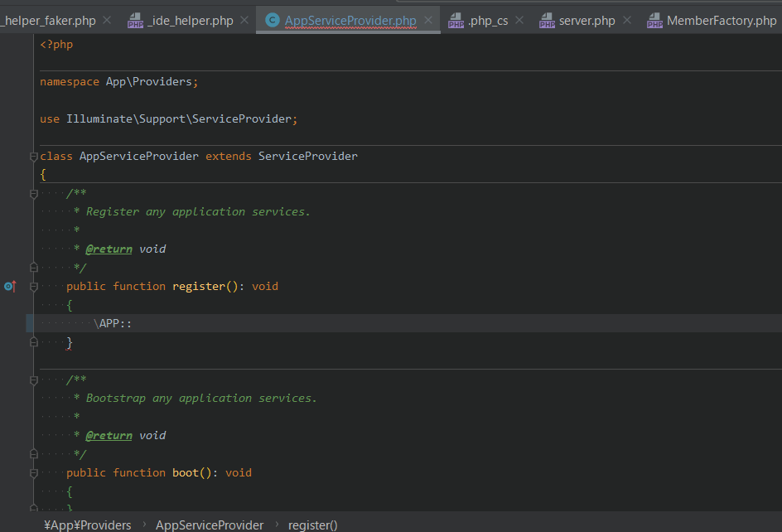Select the register() breadcrumb item
The image size is (782, 532).
pyautogui.click(x=312, y=525)
